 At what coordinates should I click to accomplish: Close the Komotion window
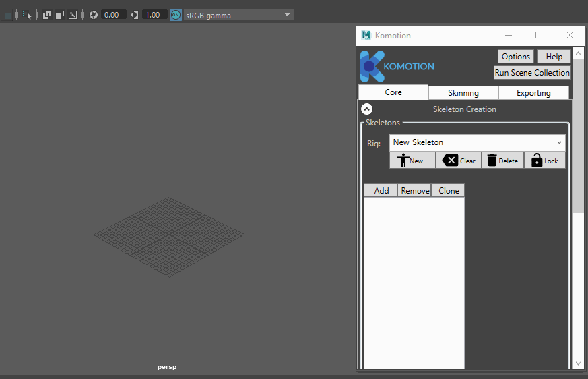point(570,35)
